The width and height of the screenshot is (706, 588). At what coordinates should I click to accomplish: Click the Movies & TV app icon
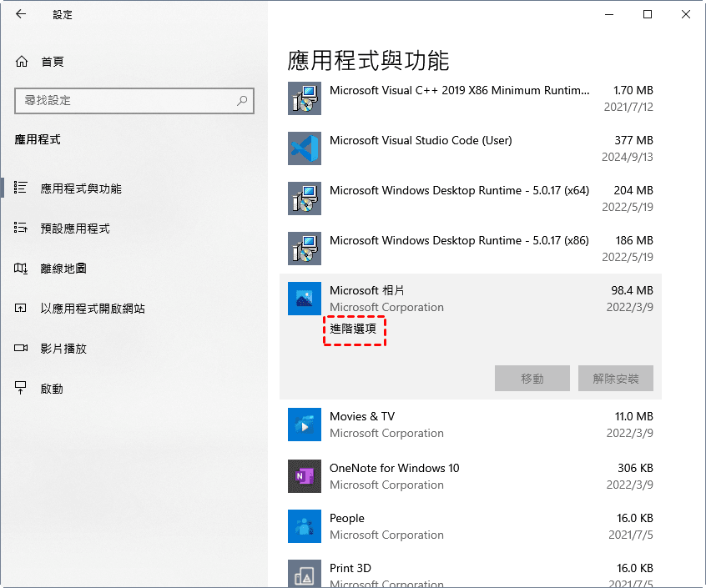305,425
